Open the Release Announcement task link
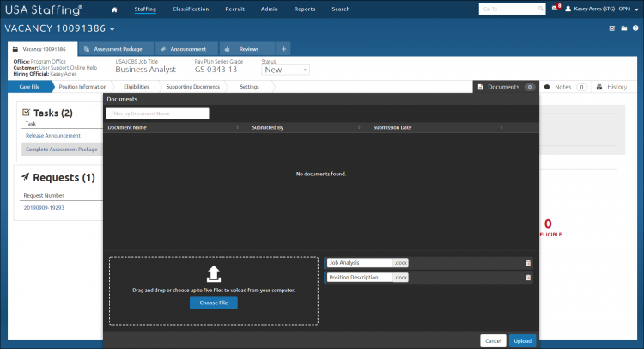Viewport: 644px width, 349px height. tap(53, 136)
